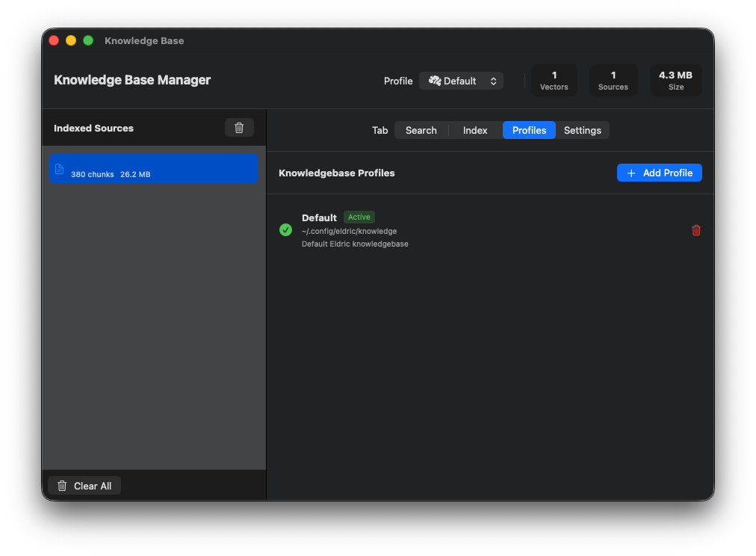Go to the Settings tab
This screenshot has height=556, width=756.
pyautogui.click(x=582, y=130)
